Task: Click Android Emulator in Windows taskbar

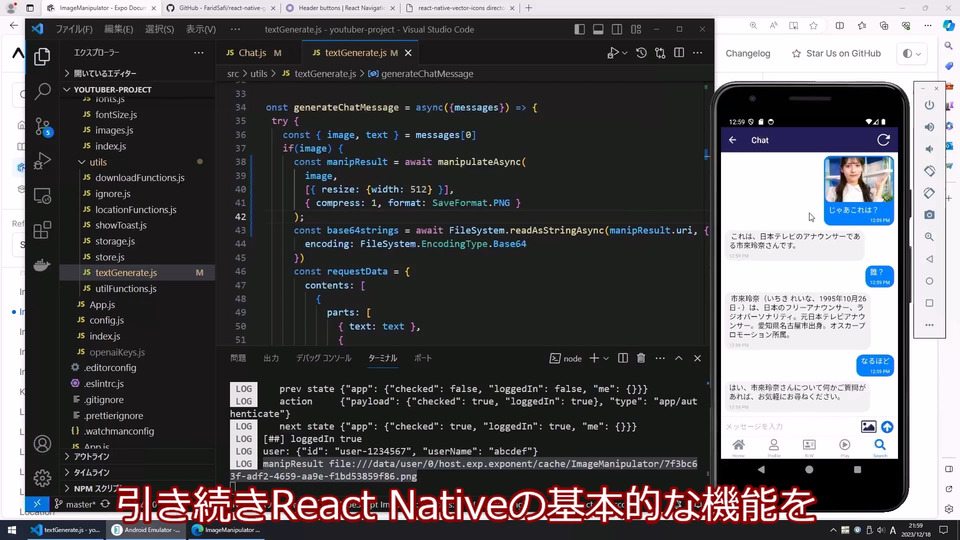Action: click(x=146, y=530)
